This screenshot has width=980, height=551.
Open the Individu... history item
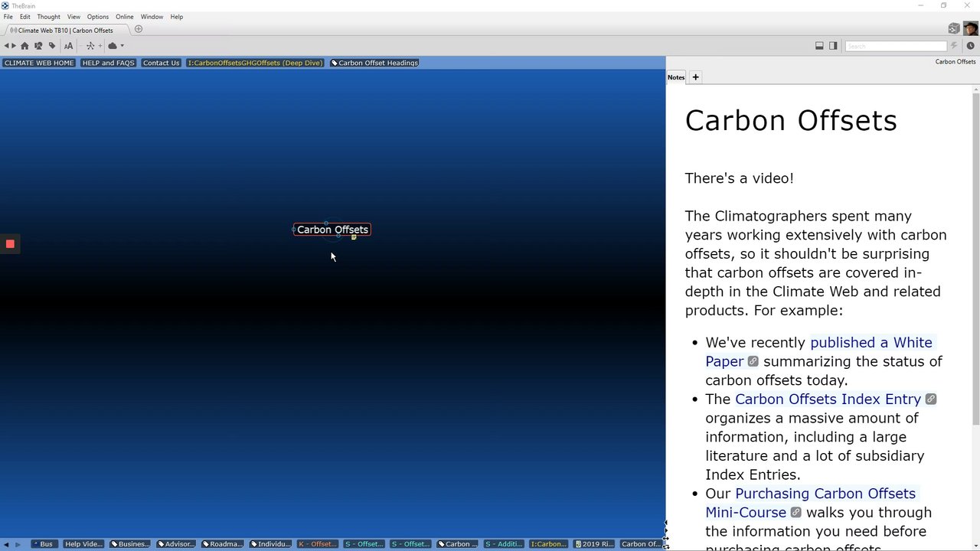tap(270, 544)
